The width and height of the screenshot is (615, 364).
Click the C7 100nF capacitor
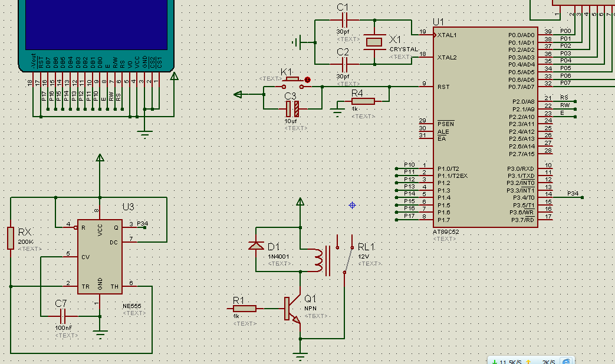(x=63, y=316)
